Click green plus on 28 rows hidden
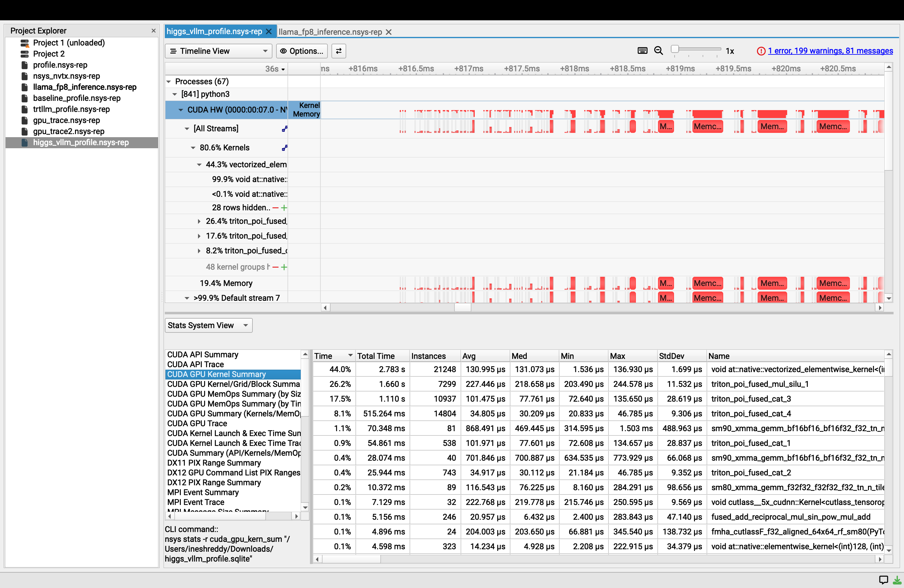 pyautogui.click(x=284, y=208)
